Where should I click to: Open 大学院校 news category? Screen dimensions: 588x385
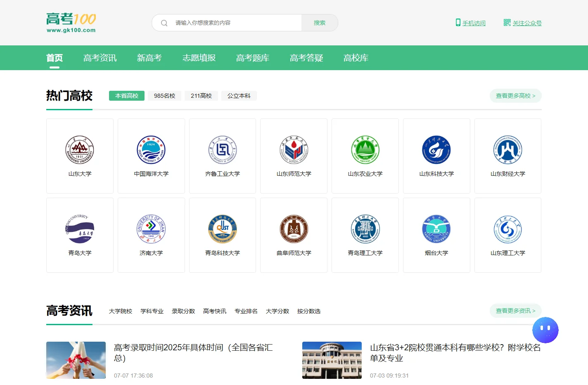pyautogui.click(x=121, y=311)
